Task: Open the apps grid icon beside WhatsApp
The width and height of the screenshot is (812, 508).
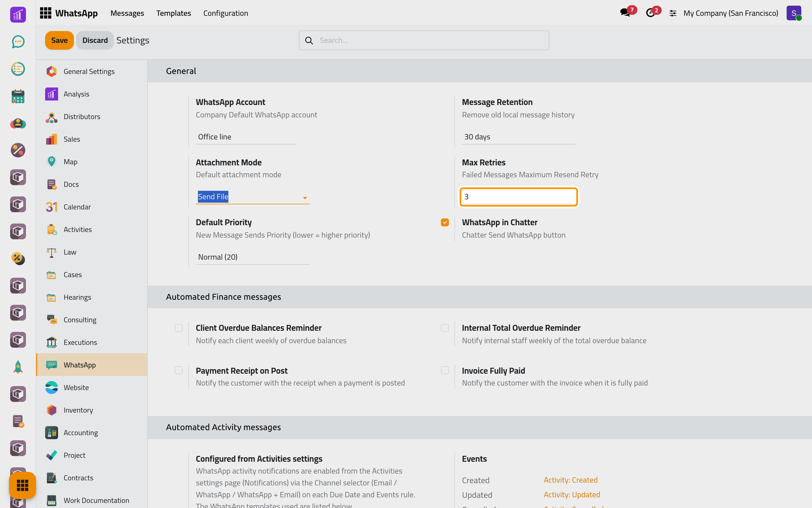Action: (45, 13)
